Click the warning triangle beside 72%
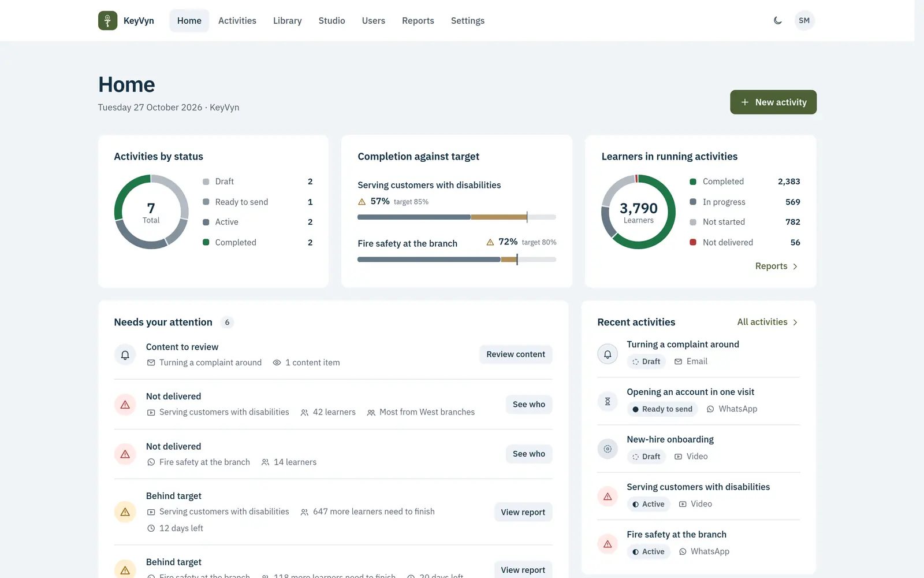The width and height of the screenshot is (924, 578). pos(490,242)
